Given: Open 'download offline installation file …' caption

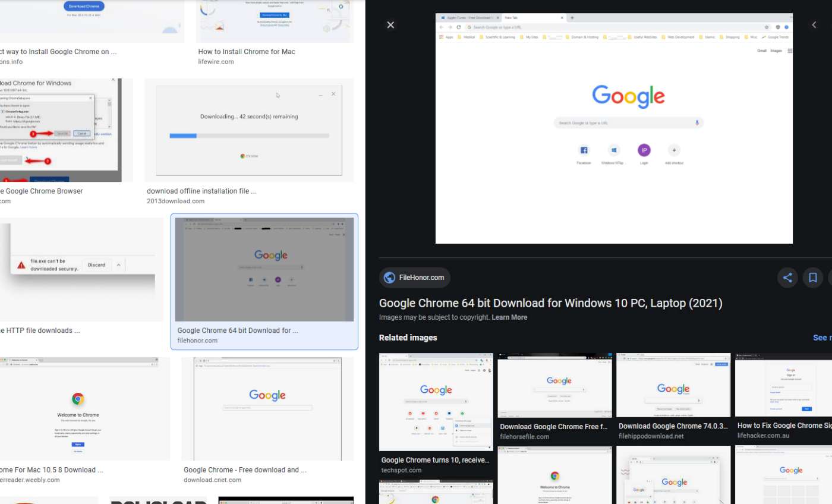Looking at the screenshot, I should tap(201, 191).
